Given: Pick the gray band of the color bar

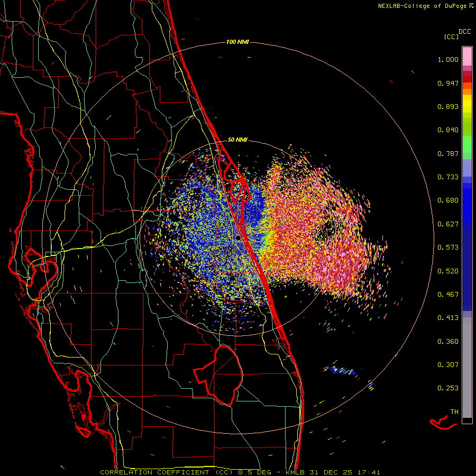Looking at the screenshot, I should click(x=467, y=368).
